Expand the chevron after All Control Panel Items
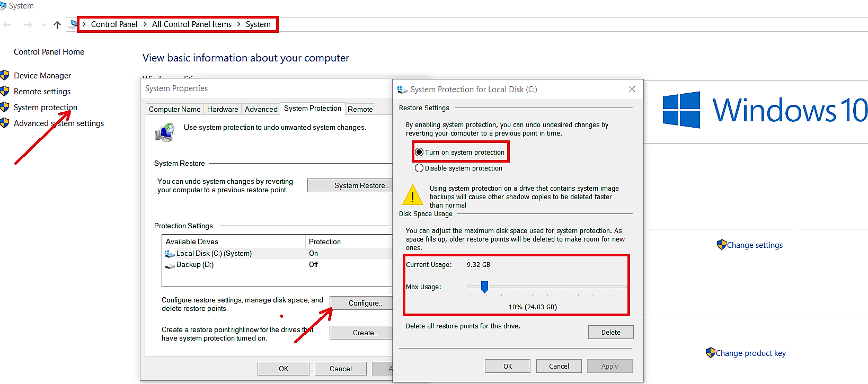 coord(238,24)
